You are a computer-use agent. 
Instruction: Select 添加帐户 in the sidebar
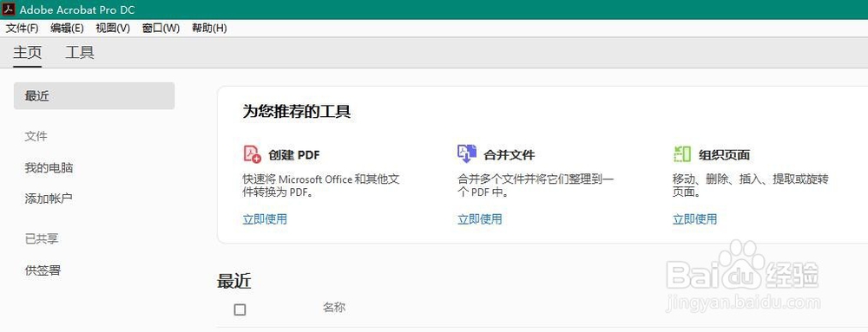coord(49,199)
